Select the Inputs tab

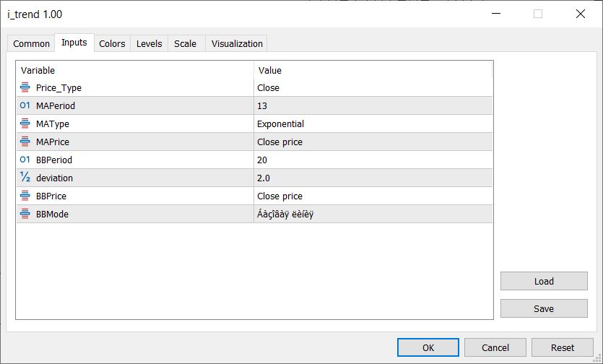click(x=74, y=43)
